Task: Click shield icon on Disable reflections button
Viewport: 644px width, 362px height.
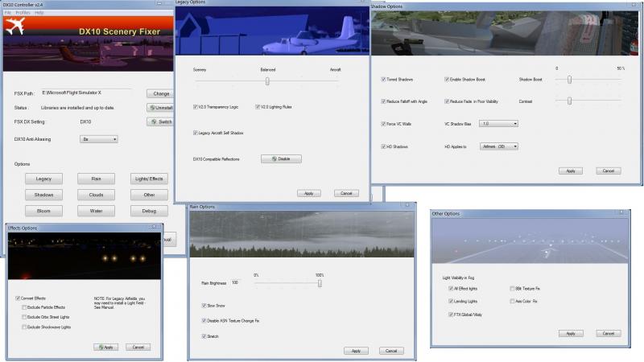Action: (275, 158)
